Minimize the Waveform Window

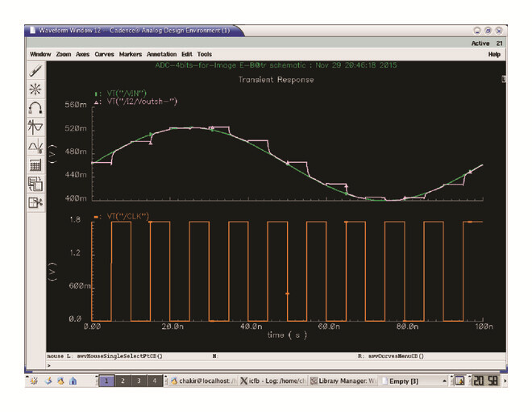click(477, 31)
